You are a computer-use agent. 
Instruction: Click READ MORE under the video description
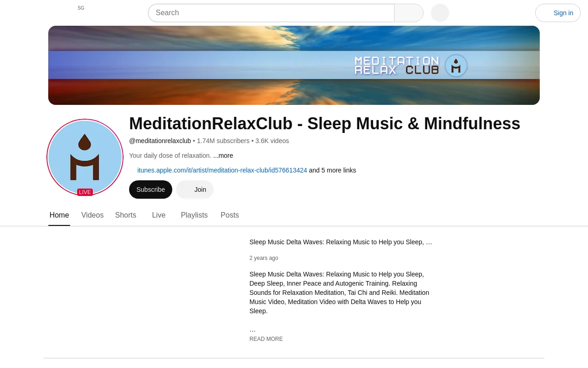[266, 339]
